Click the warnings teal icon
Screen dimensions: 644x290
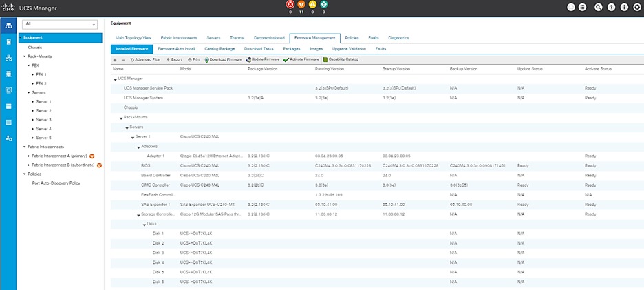[x=323, y=5]
